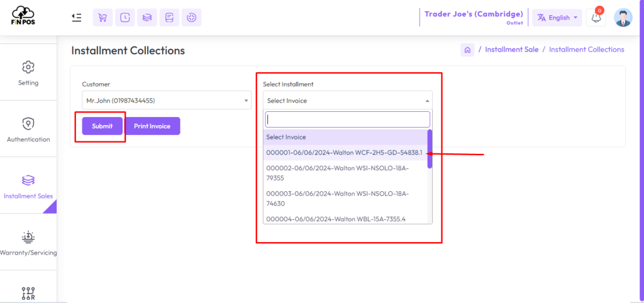Click the invoice list scrollbar thumb
Viewport: 644px width, 303px height.
tap(430, 149)
